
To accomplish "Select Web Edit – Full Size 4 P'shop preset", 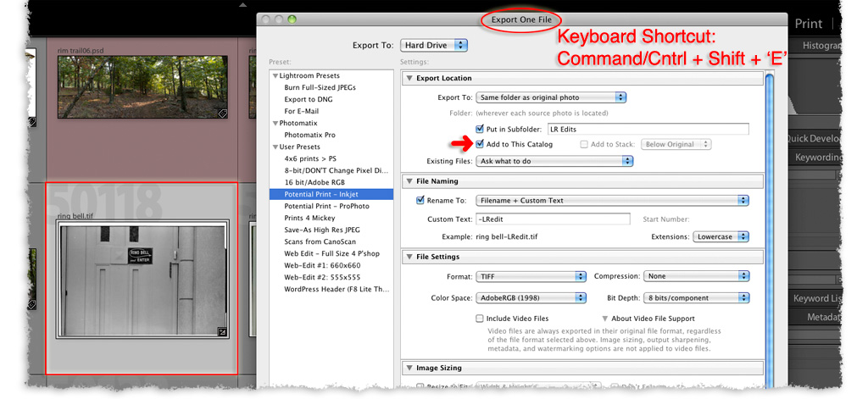I will coord(331,253).
